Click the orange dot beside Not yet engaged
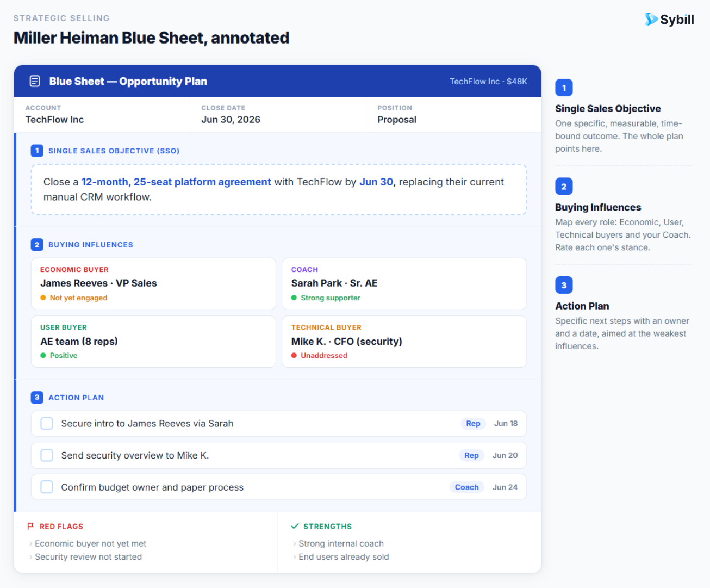 pos(43,298)
